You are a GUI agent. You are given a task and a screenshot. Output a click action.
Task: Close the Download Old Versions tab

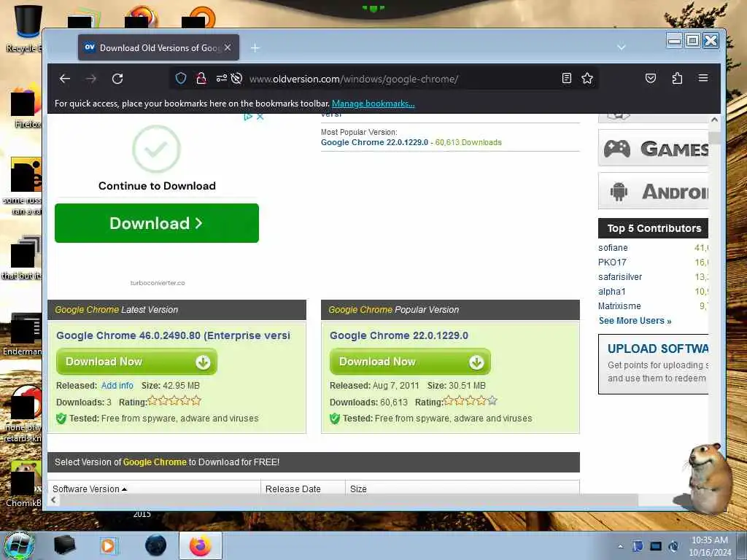coord(228,47)
